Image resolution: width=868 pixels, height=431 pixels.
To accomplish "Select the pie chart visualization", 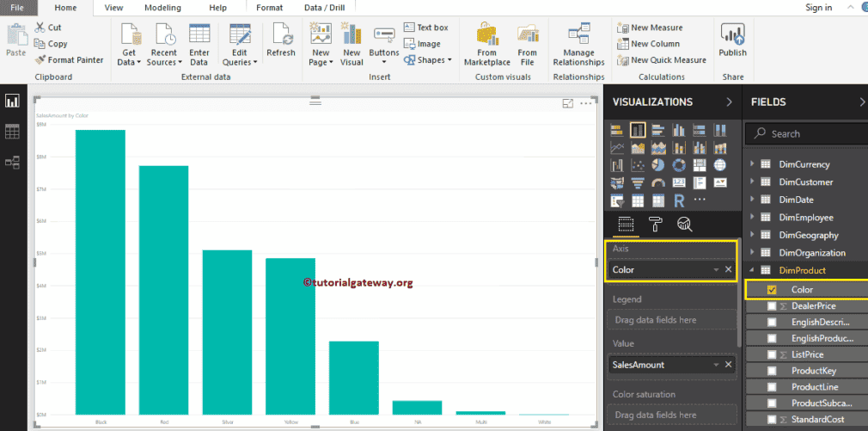I will pos(658,164).
